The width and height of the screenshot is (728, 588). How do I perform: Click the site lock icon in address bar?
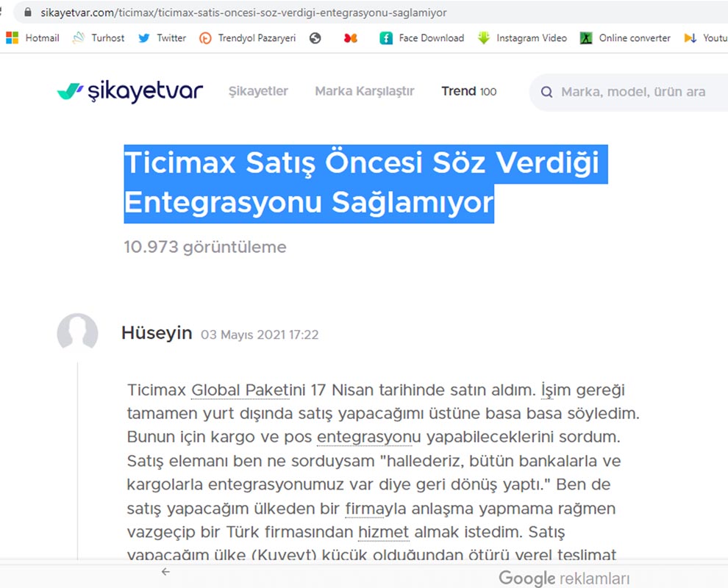28,12
